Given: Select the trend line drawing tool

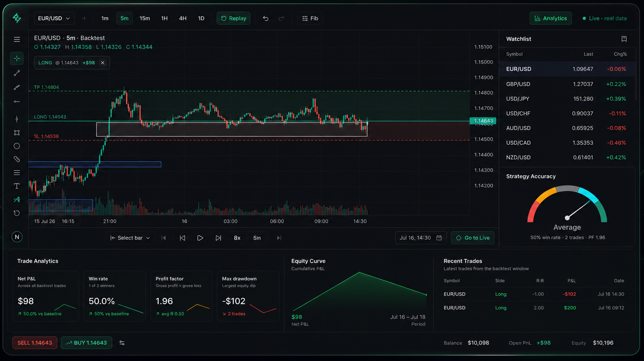Looking at the screenshot, I should 17,73.
